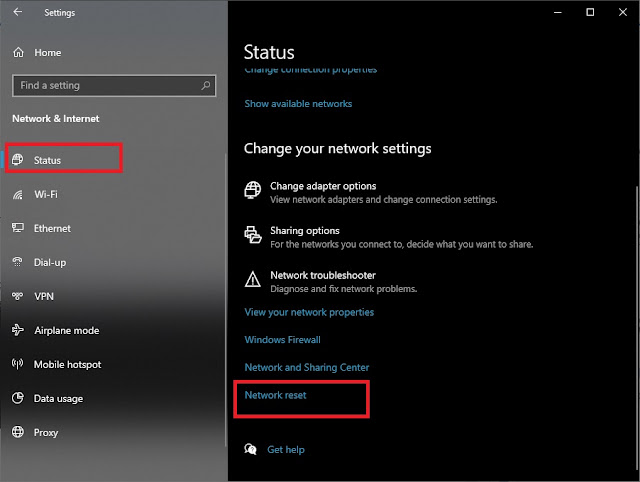Click the Network reset link
Screen dimensions: 640x482
point(275,395)
